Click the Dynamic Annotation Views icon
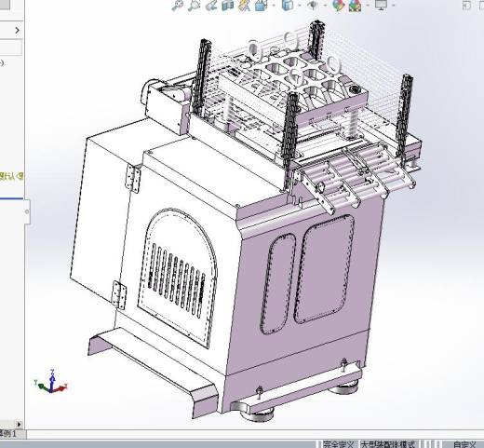The width and height of the screenshot is (484, 448). click(245, 6)
